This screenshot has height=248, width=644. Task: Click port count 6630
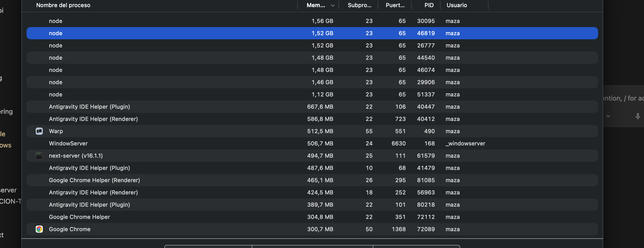point(398,143)
